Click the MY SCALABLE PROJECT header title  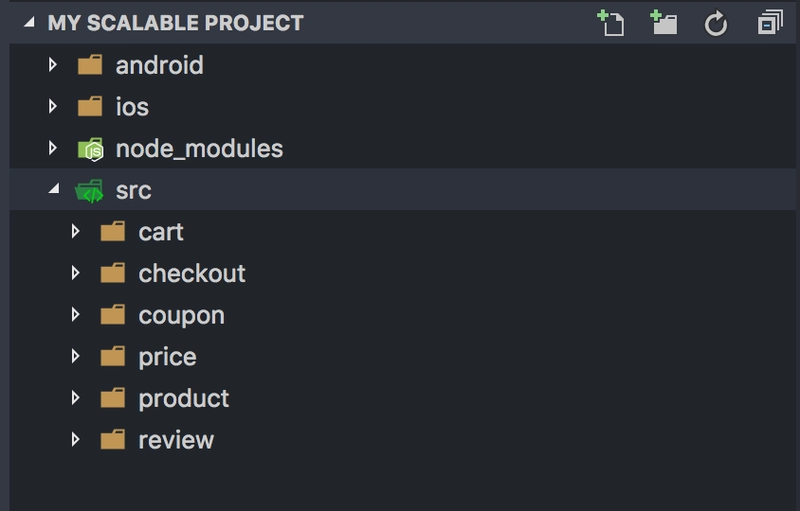pos(176,23)
